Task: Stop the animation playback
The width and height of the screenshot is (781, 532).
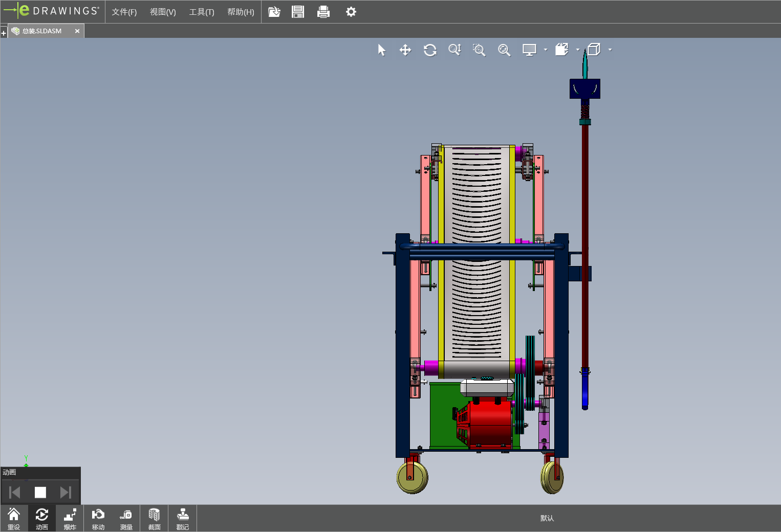Action: point(40,492)
